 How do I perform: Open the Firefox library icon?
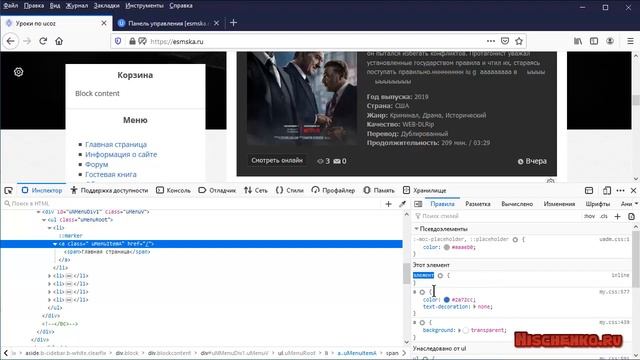click(578, 41)
